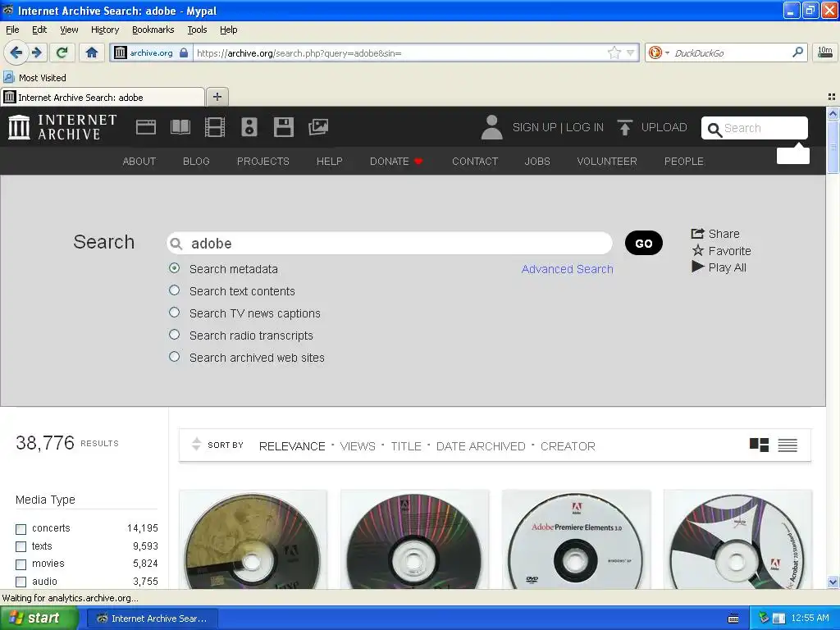Sort results by VIEWS
This screenshot has width=840, height=630.
pos(358,446)
